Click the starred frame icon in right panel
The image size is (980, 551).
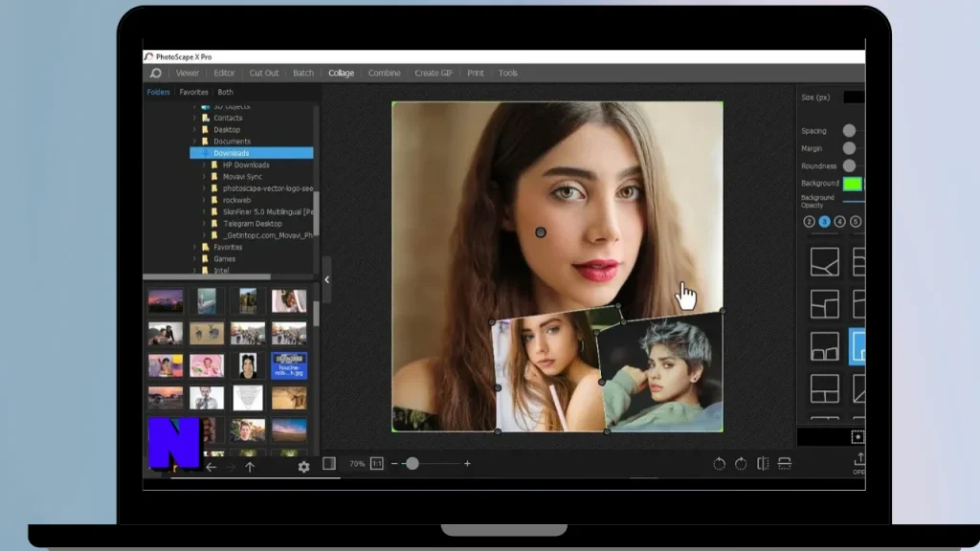[857, 437]
